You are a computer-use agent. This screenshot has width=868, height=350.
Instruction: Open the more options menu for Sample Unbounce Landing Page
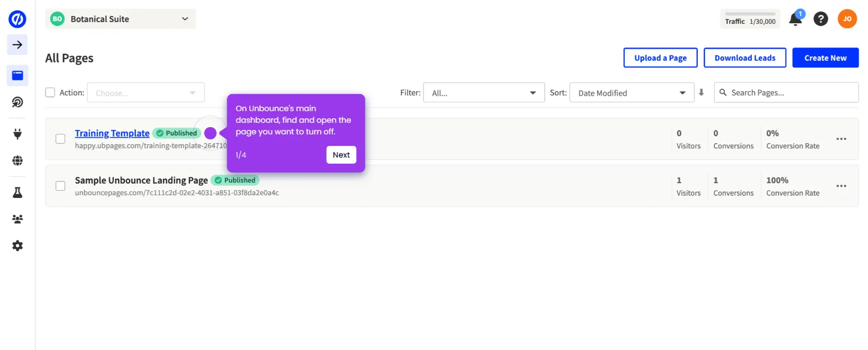pos(841,186)
